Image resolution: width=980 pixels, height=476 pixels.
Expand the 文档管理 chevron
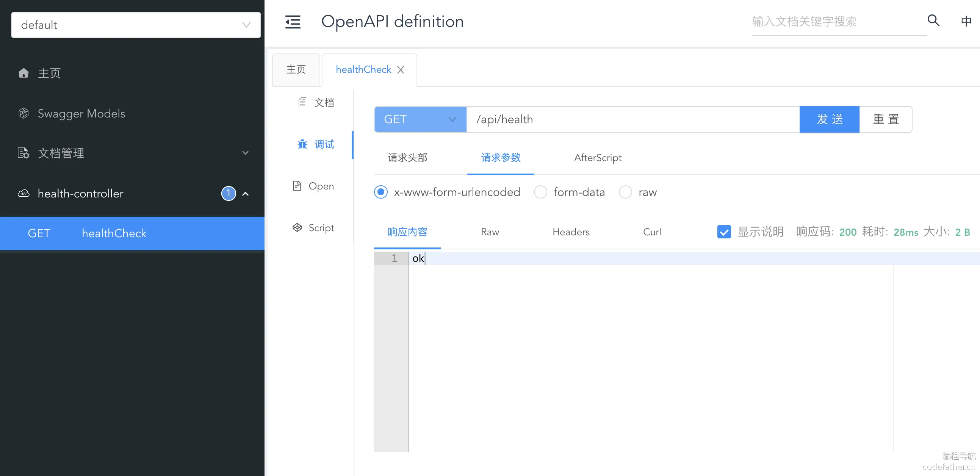click(x=246, y=153)
